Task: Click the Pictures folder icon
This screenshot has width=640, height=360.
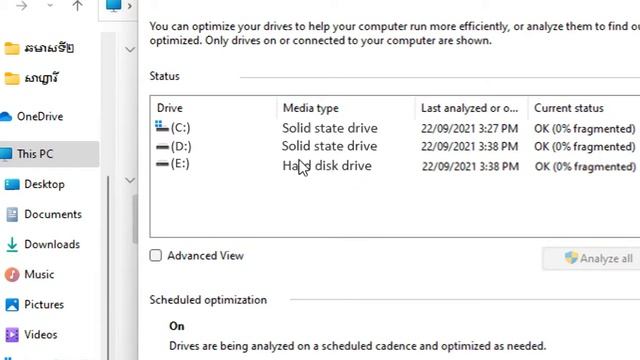Action: 12,305
